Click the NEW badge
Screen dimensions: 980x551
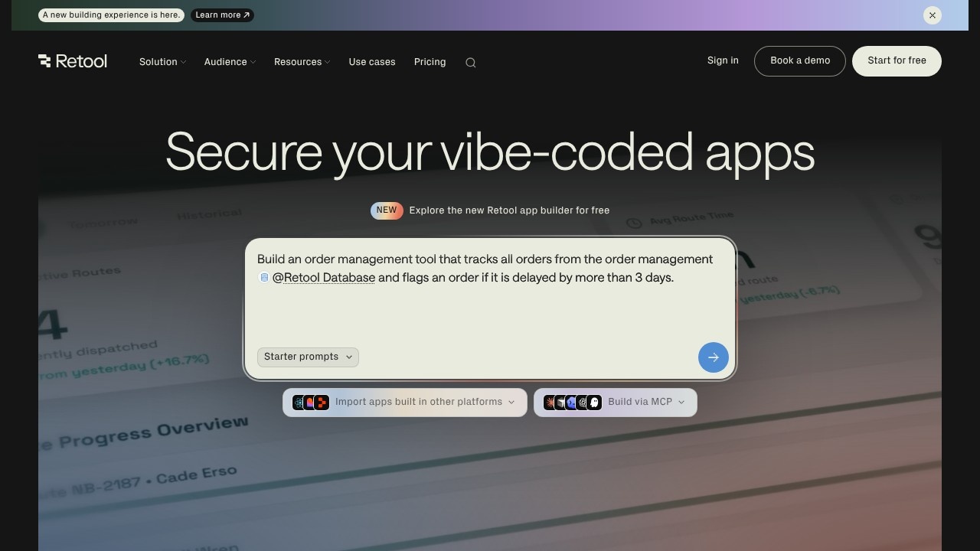click(387, 210)
